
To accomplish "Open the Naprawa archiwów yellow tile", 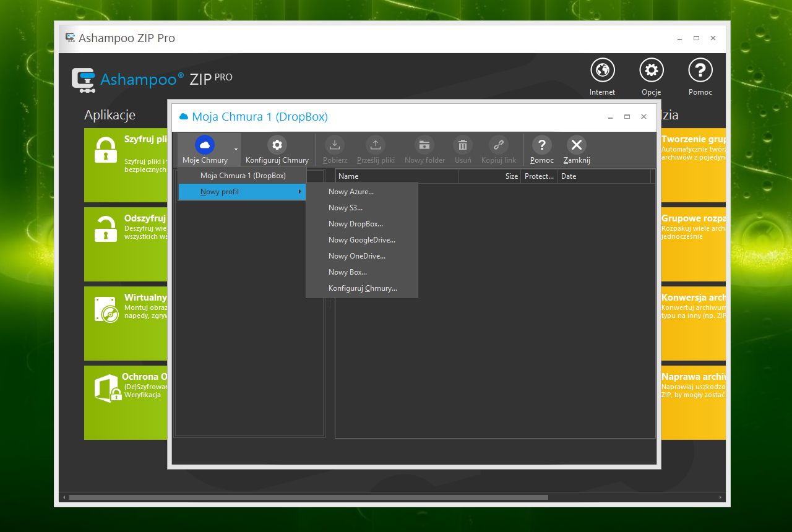I will (x=693, y=403).
